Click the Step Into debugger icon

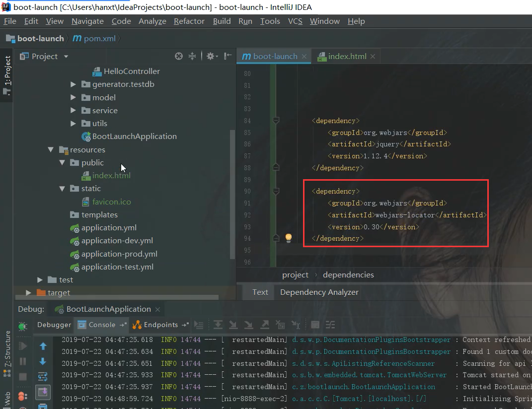pos(233,325)
